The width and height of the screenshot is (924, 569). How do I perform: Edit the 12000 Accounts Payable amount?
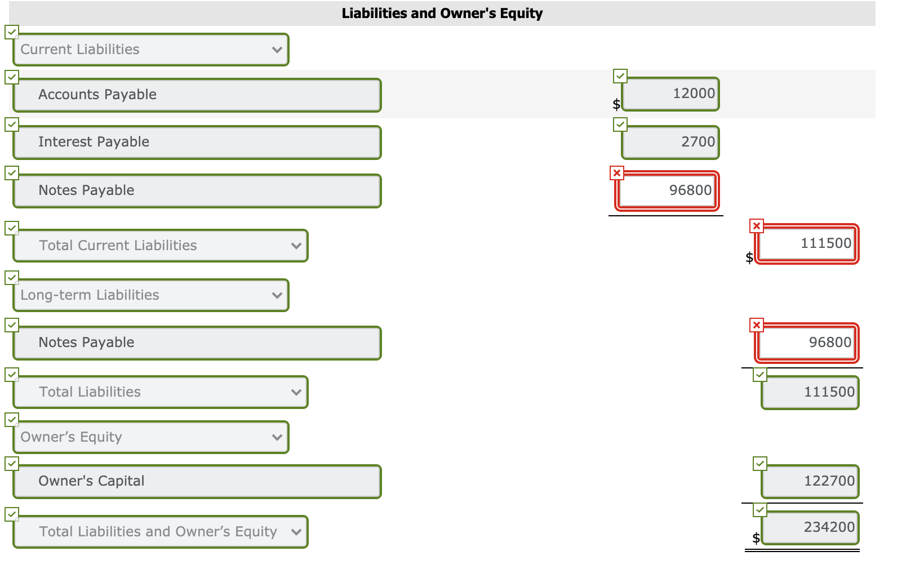(670, 94)
